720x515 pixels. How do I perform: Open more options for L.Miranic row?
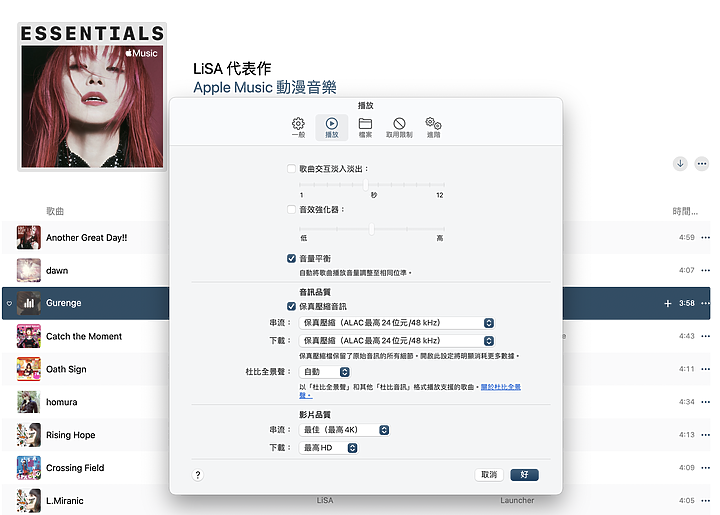point(705,500)
